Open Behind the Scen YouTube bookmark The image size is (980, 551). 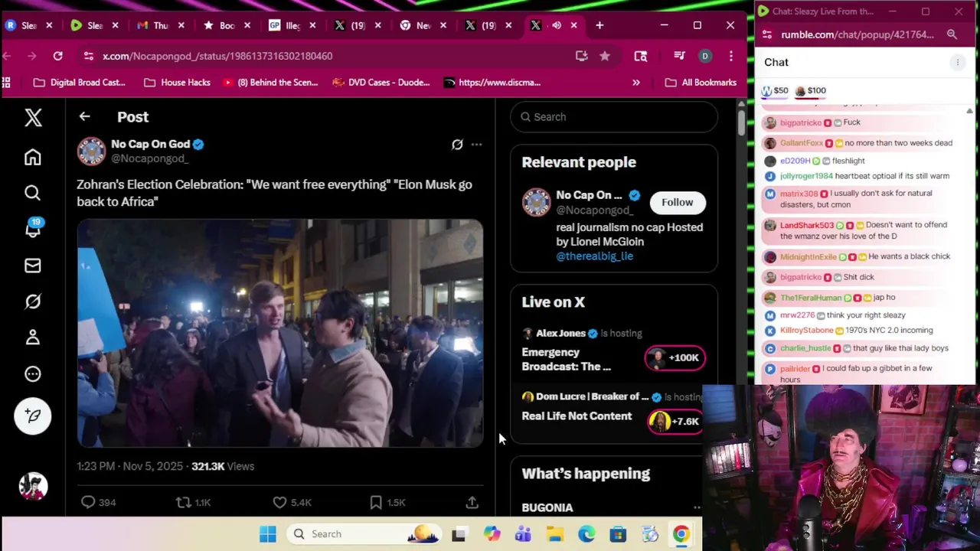(x=269, y=83)
